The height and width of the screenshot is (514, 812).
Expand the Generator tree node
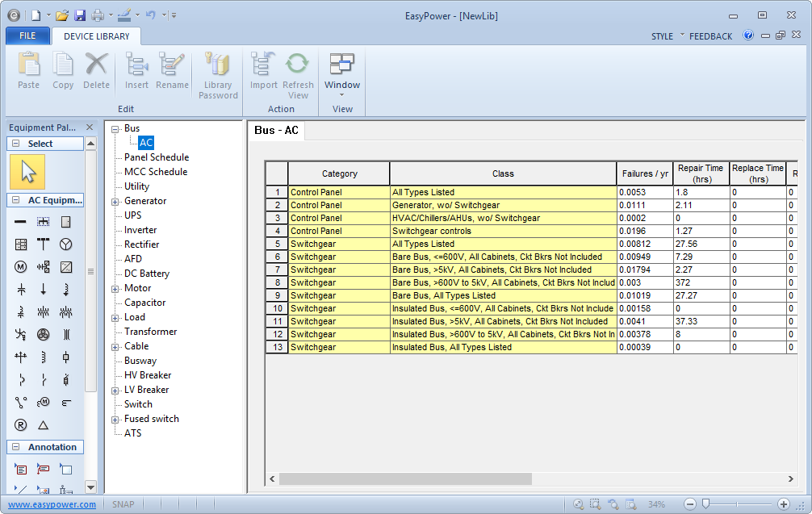click(115, 202)
